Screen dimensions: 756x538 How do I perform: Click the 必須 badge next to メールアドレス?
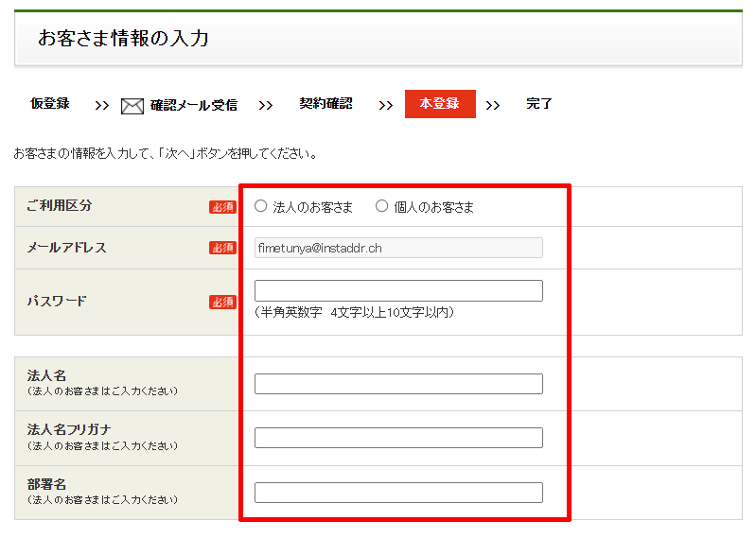pos(222,248)
